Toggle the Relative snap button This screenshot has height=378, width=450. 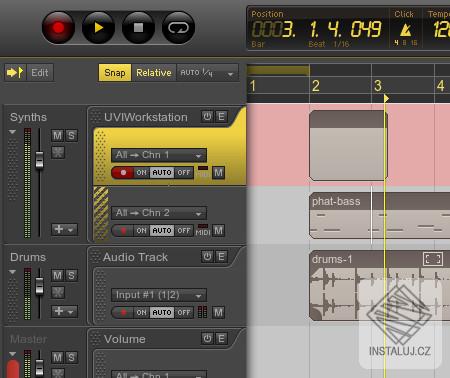154,73
